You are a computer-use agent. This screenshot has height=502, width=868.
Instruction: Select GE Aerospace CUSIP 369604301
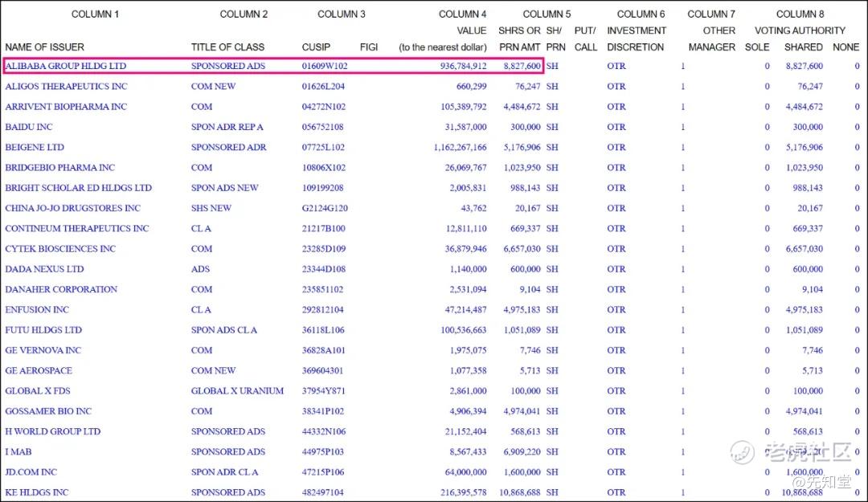tap(323, 371)
